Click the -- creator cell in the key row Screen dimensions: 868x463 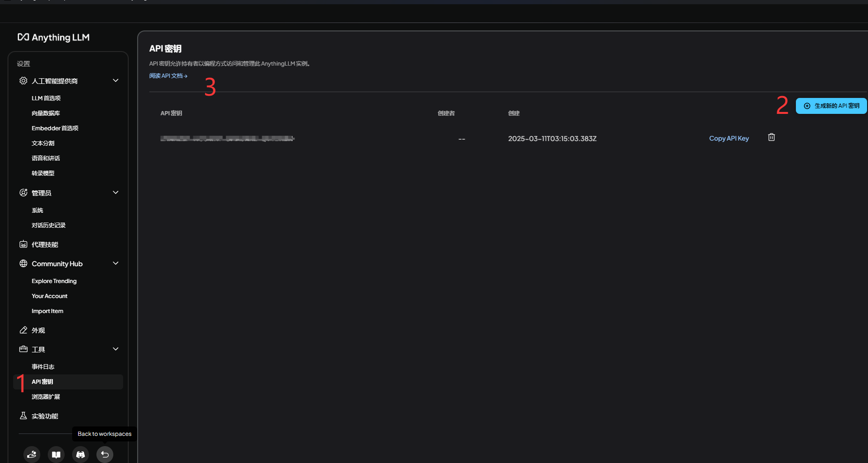[x=462, y=139]
